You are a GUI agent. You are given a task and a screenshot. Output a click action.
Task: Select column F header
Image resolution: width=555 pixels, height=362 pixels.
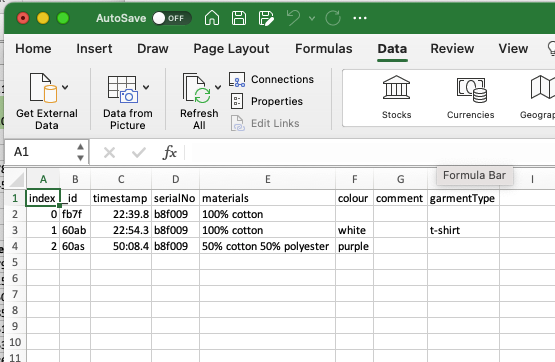tap(354, 179)
